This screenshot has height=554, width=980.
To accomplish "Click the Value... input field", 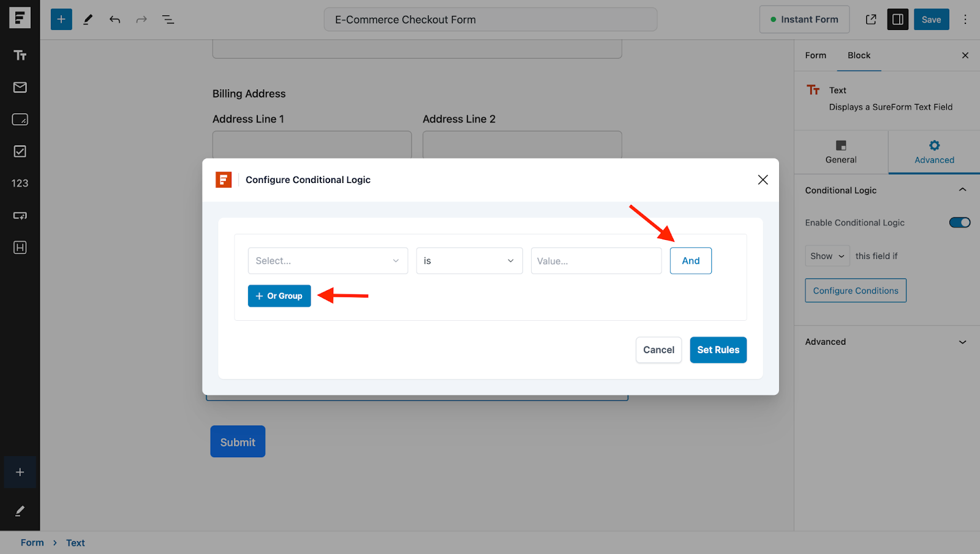I will tap(595, 261).
